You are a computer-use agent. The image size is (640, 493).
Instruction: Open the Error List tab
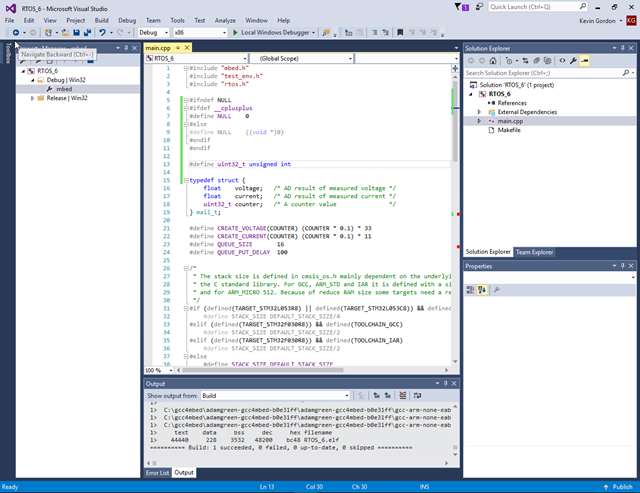[x=158, y=472]
